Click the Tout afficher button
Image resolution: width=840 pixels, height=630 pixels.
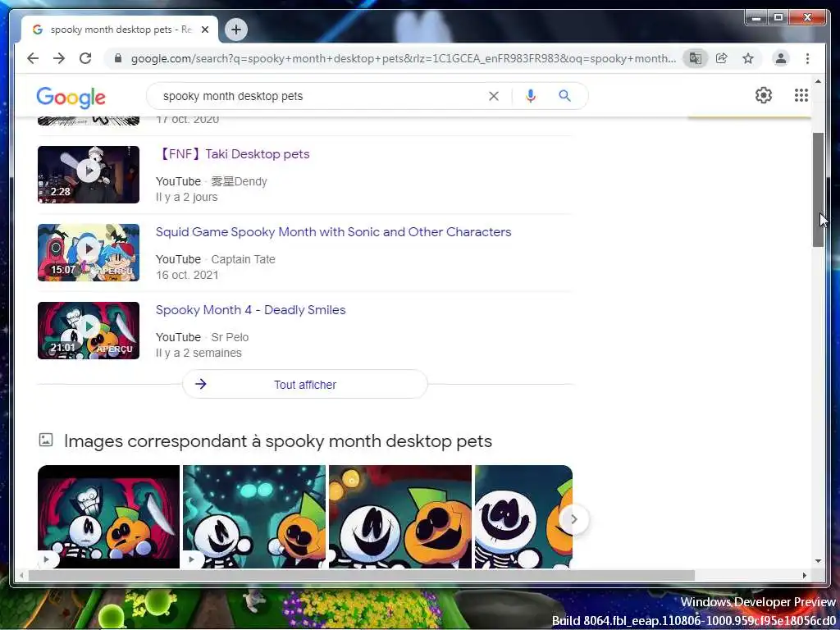[305, 384]
